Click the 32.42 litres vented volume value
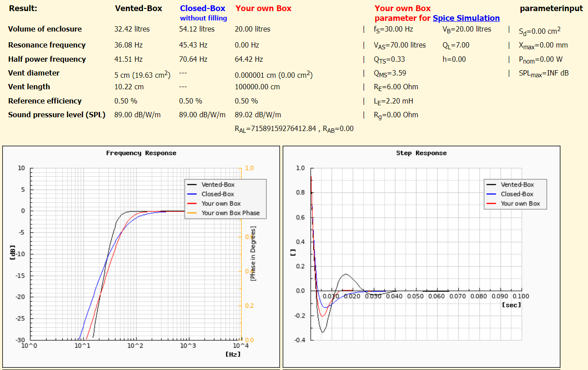 132,29
